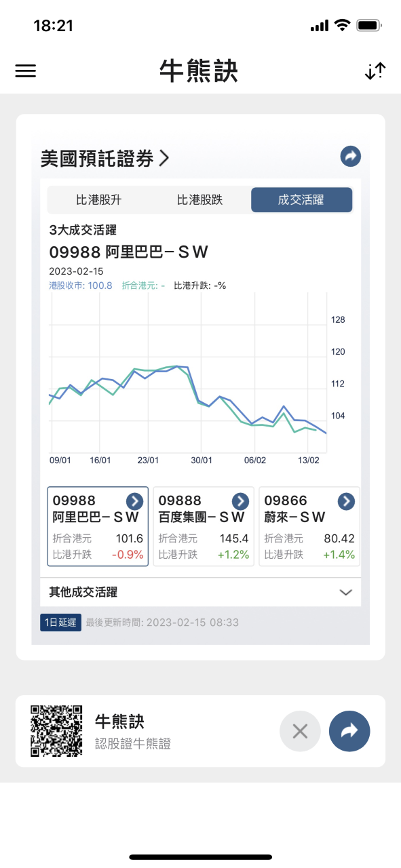
Task: Tap the QR code image
Action: pos(56,731)
